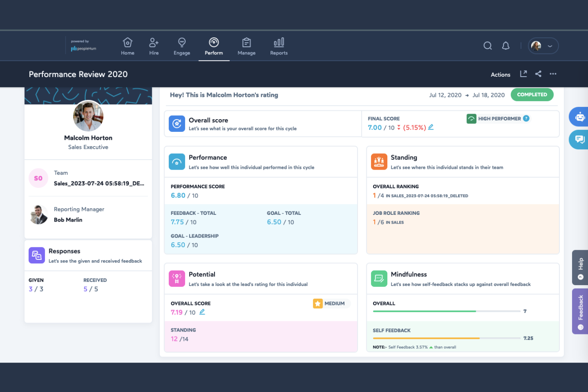Click the share icon next to Actions
This screenshot has width=588, height=392.
[538, 73]
